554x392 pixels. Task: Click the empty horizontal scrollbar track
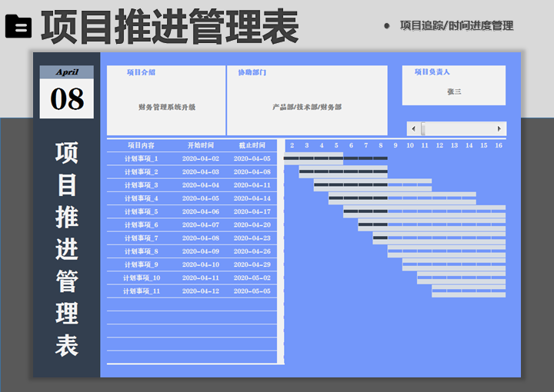(x=460, y=128)
